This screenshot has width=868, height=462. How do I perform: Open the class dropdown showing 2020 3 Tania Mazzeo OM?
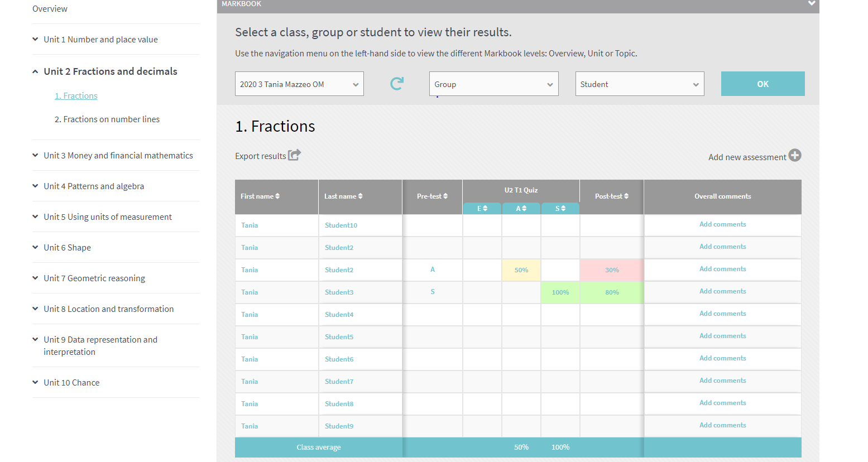pyautogui.click(x=299, y=83)
